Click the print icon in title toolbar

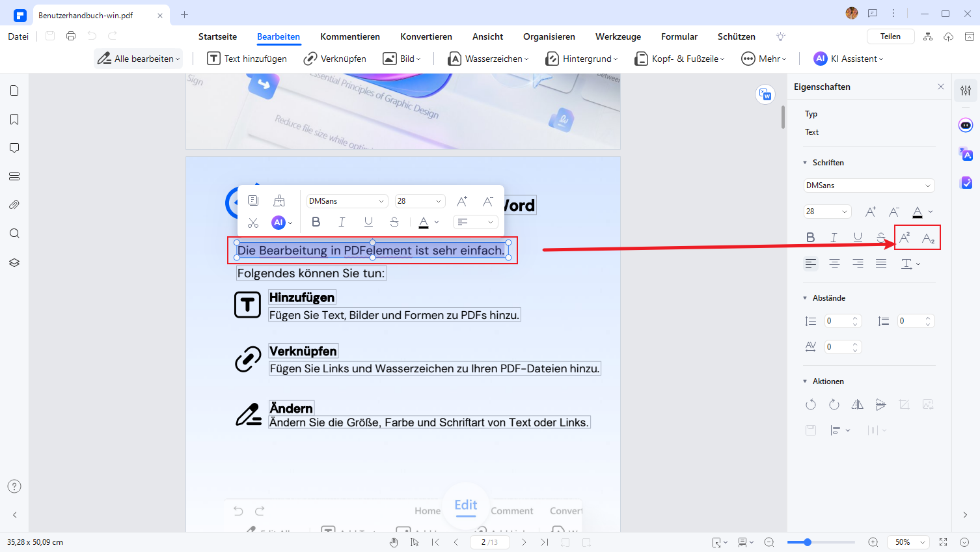click(x=71, y=36)
